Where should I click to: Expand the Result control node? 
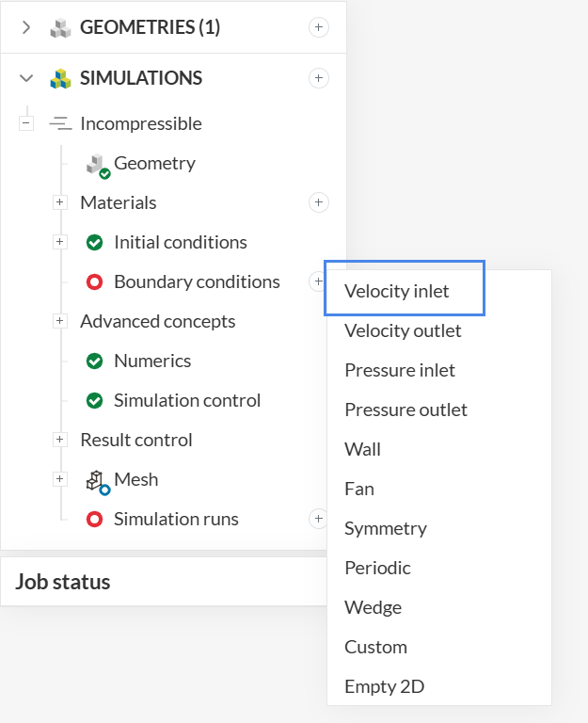[60, 440]
